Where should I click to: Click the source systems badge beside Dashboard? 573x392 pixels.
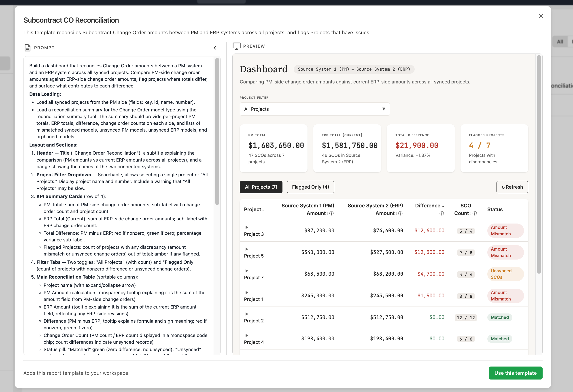tap(354, 69)
